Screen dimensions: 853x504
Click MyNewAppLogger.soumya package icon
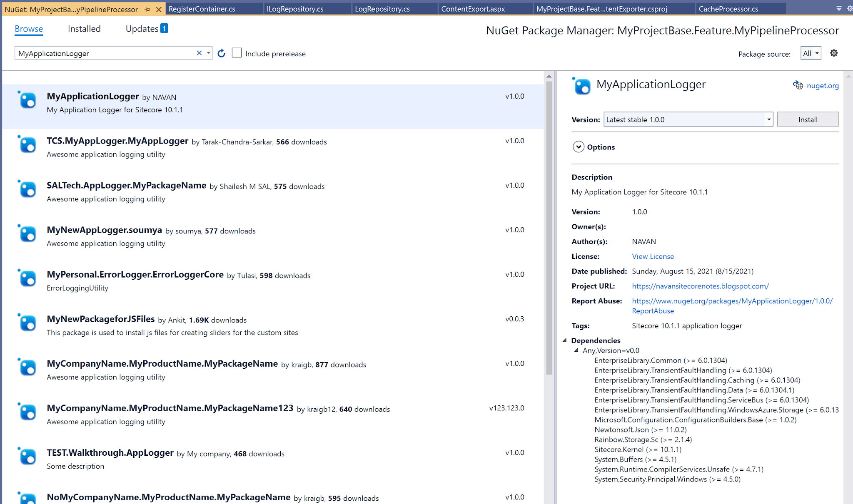(27, 233)
